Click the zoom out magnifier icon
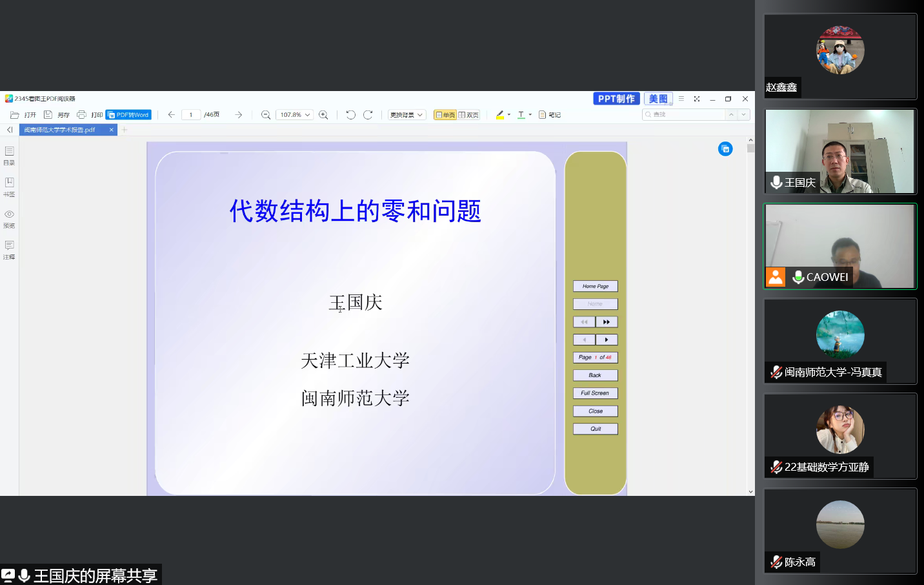The height and width of the screenshot is (585, 924). [x=265, y=115]
